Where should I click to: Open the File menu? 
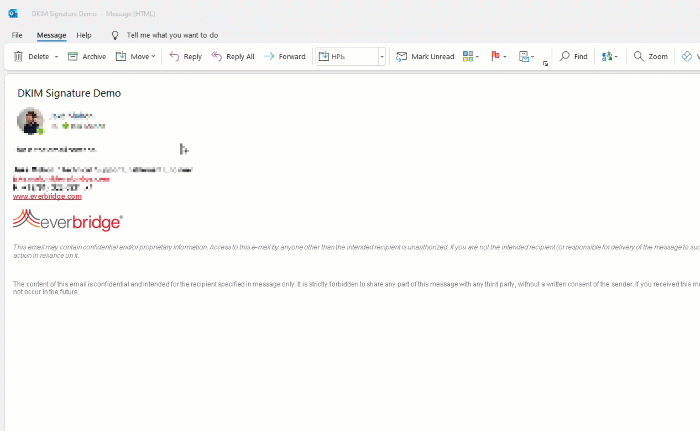click(17, 35)
